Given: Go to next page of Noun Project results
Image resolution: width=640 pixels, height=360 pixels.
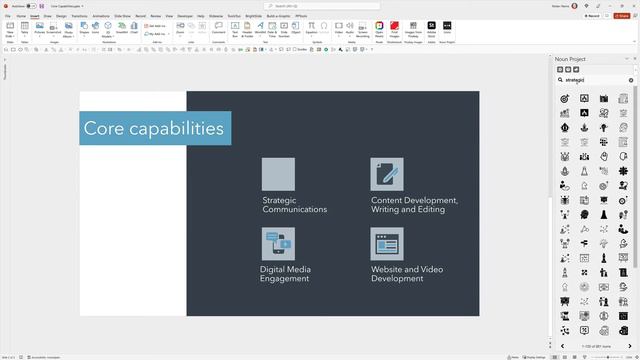Looking at the screenshot, I should pos(630,346).
